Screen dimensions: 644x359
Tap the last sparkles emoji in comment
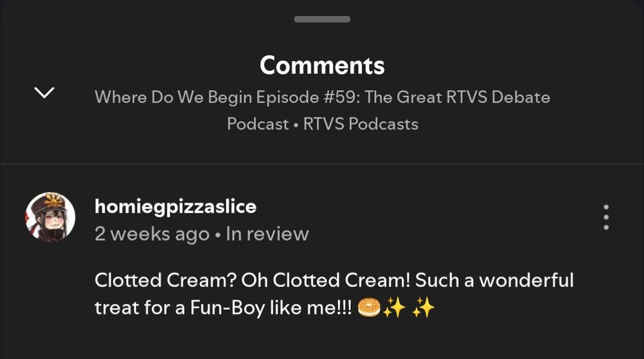[424, 308]
